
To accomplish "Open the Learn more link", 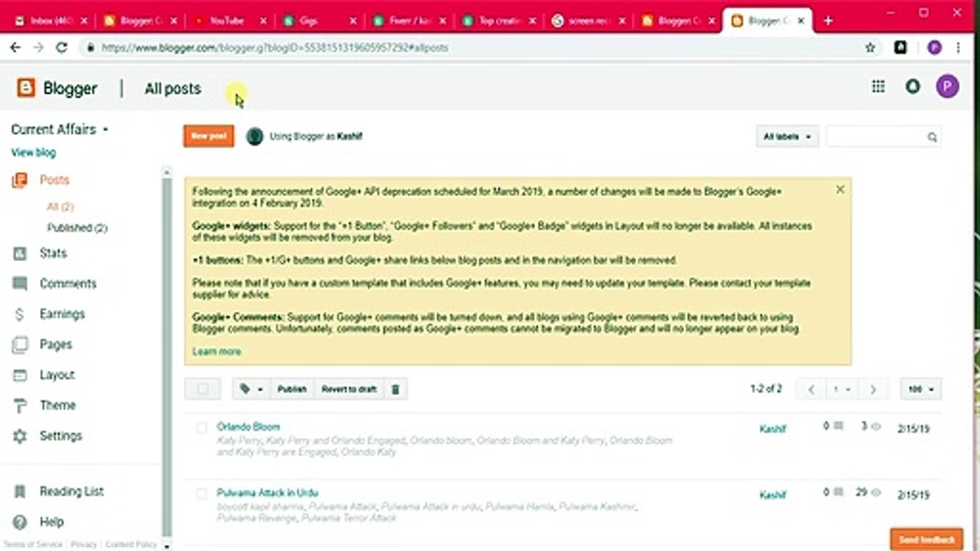I will (217, 351).
